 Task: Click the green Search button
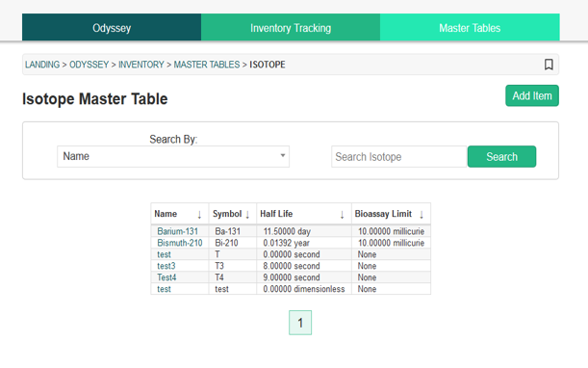(501, 157)
